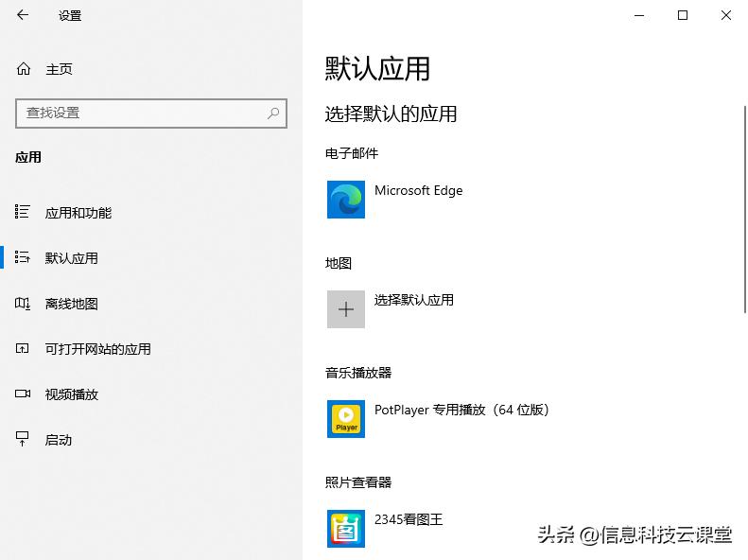Open 应用和功能 icon in sidebar
This screenshot has height=560, width=748.
[23, 212]
